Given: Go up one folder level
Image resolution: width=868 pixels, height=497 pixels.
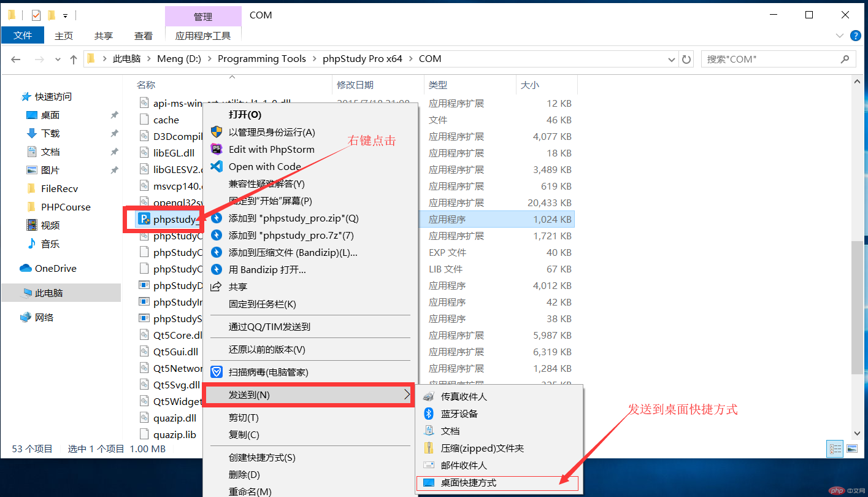Looking at the screenshot, I should pos(74,59).
